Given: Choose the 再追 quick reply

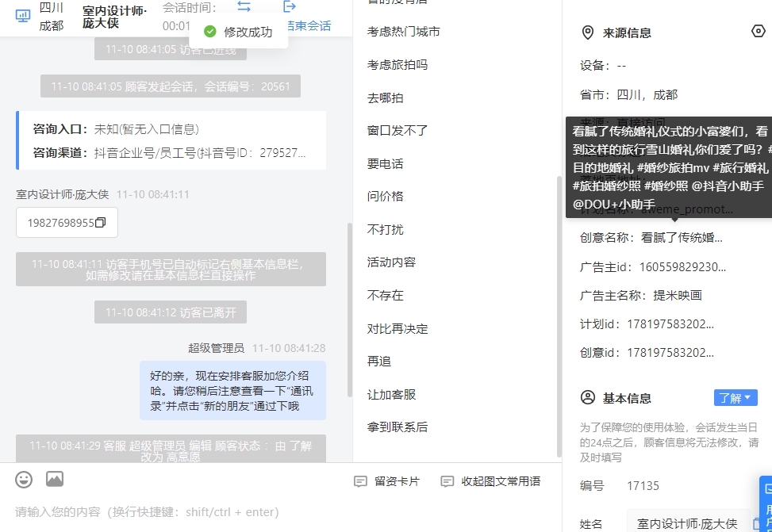Looking at the screenshot, I should [379, 362].
